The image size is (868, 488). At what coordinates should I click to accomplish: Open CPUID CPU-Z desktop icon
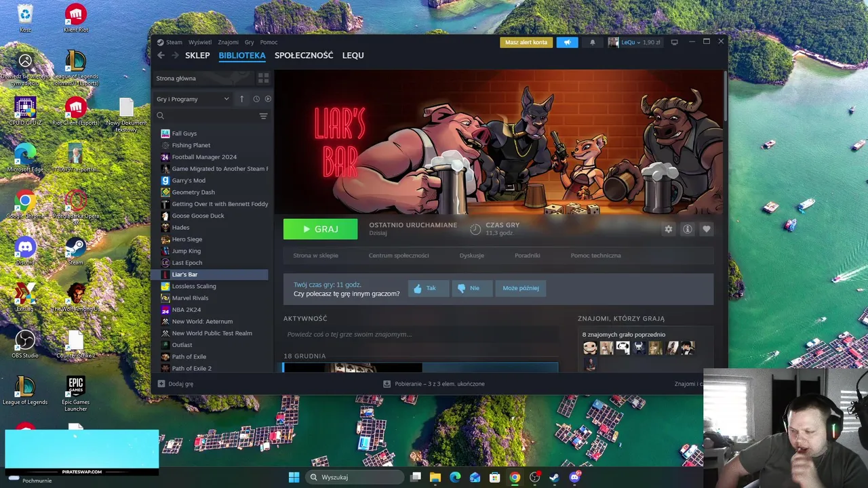[x=25, y=111]
